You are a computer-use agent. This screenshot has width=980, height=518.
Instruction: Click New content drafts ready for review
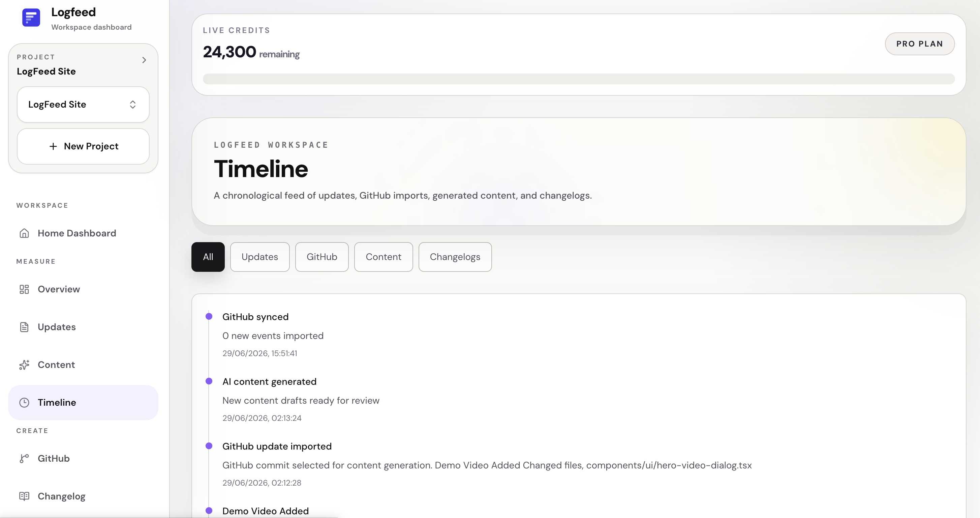coord(301,400)
